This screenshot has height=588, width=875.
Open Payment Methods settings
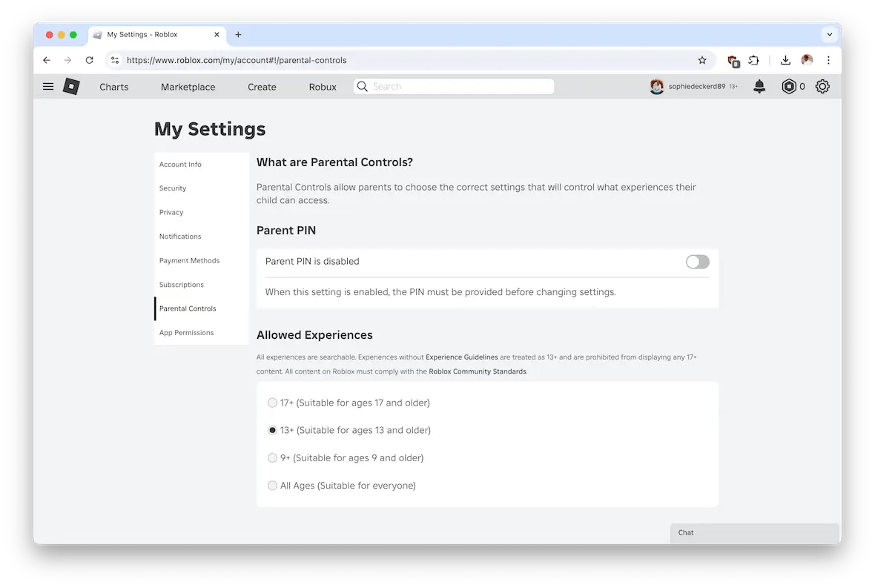[202, 260]
